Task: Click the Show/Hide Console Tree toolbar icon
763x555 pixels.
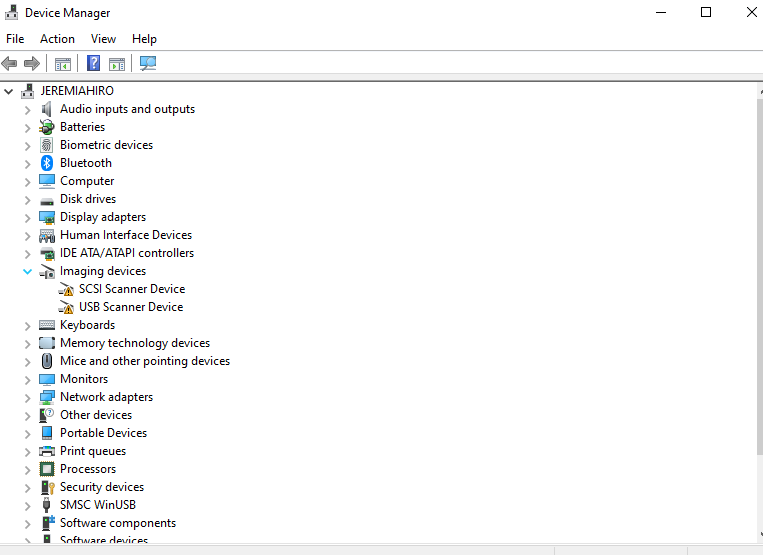Action: (x=63, y=64)
